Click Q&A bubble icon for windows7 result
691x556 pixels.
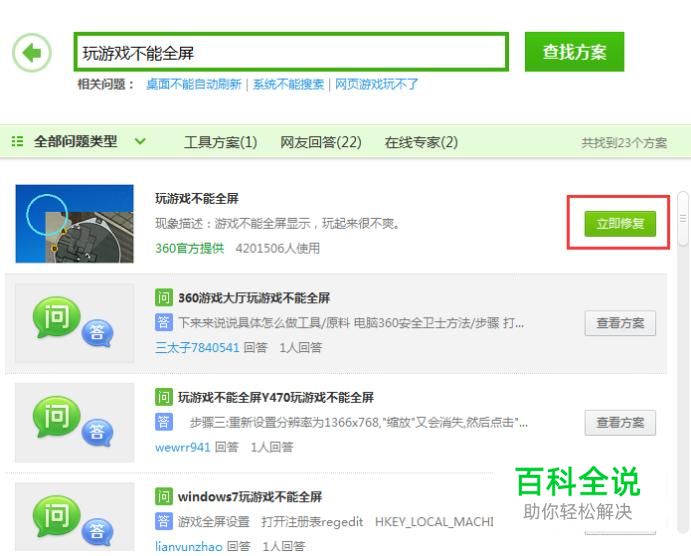74,521
